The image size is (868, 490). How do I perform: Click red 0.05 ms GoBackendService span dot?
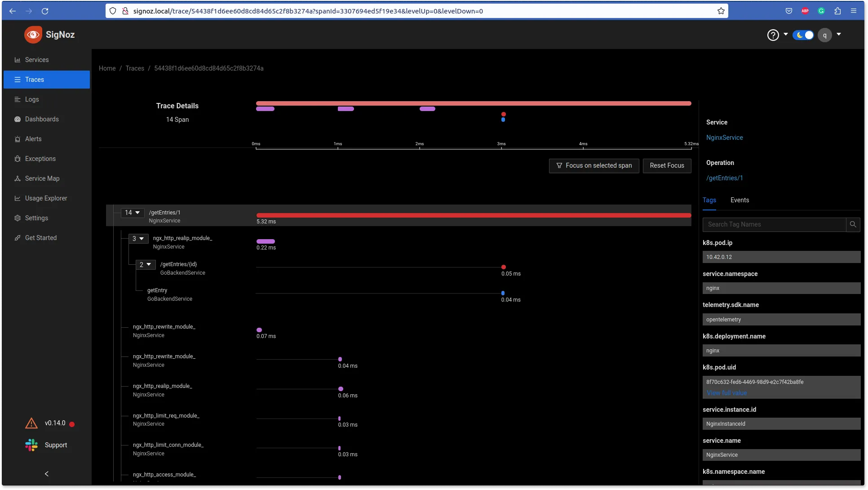coord(503,267)
